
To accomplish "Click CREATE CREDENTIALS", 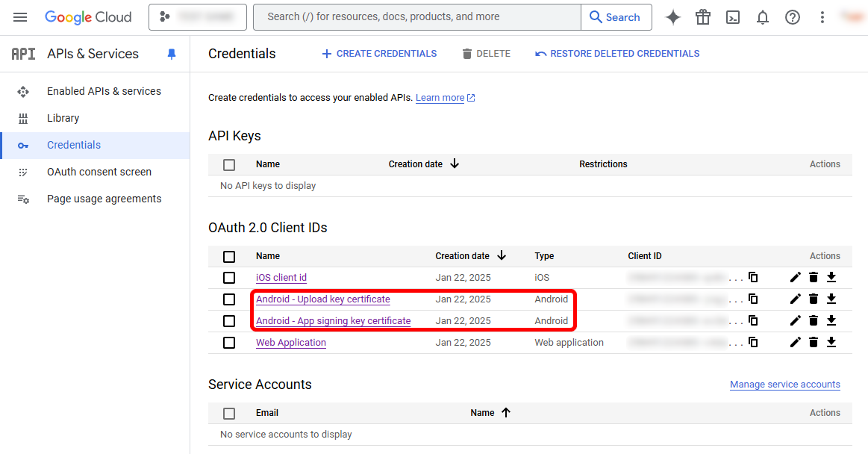I will (x=379, y=54).
